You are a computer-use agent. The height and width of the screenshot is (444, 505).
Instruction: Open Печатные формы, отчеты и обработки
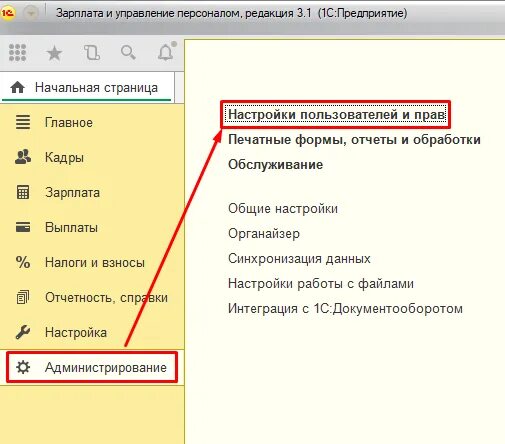click(x=354, y=140)
